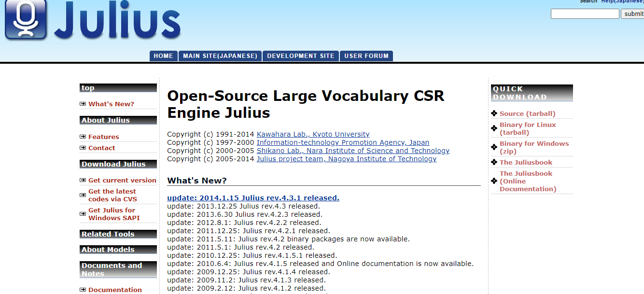Switch to DEVELOPMENT SITE tab
This screenshot has height=294, width=644.
pyautogui.click(x=301, y=56)
